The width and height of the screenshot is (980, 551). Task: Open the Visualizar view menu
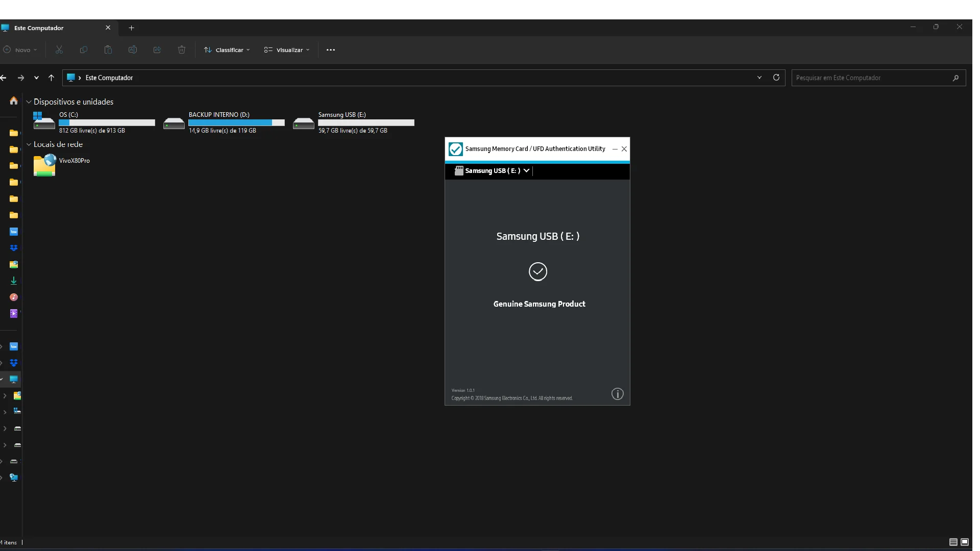pos(287,50)
